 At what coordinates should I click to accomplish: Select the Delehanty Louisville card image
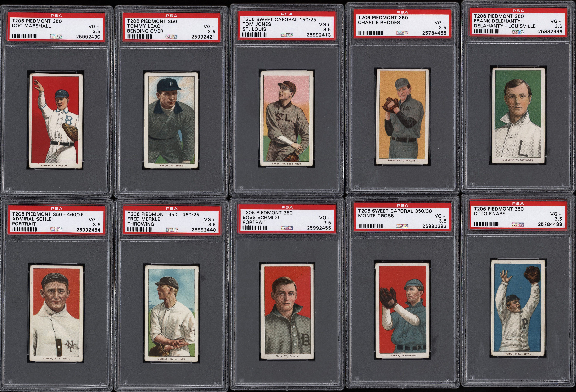(519, 116)
